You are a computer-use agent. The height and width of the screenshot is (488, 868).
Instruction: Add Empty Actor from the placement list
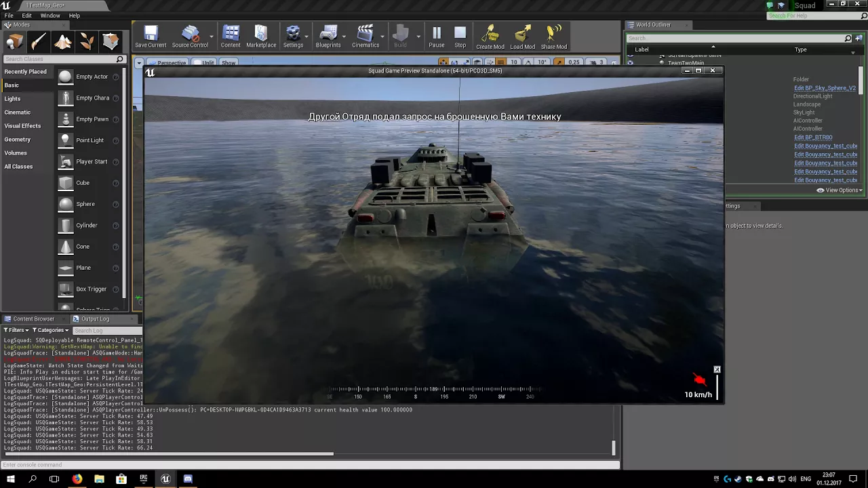(x=89, y=77)
